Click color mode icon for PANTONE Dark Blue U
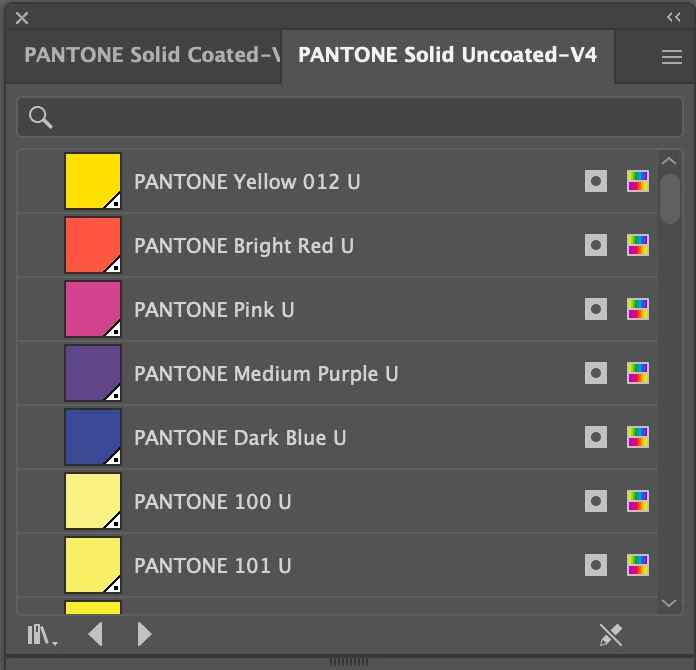The height and width of the screenshot is (670, 696). pos(638,437)
